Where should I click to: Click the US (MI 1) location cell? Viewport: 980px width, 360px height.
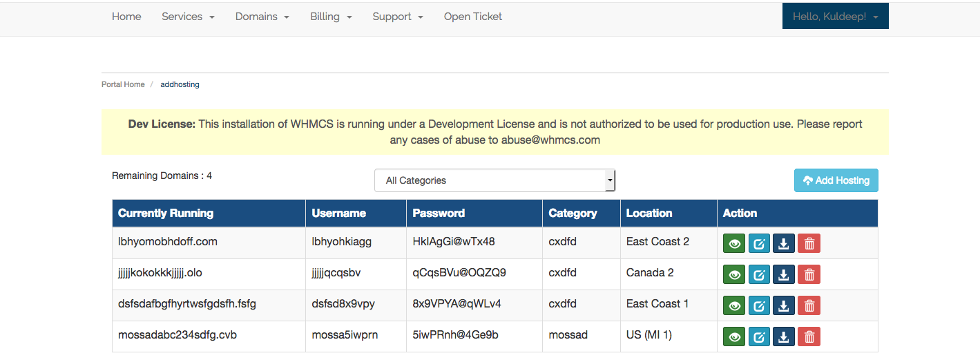669,336
